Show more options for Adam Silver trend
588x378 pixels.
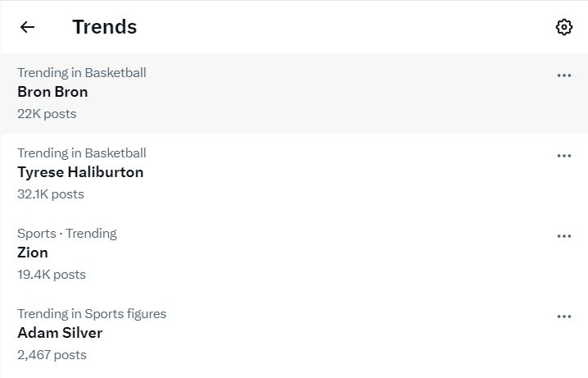pyautogui.click(x=563, y=317)
